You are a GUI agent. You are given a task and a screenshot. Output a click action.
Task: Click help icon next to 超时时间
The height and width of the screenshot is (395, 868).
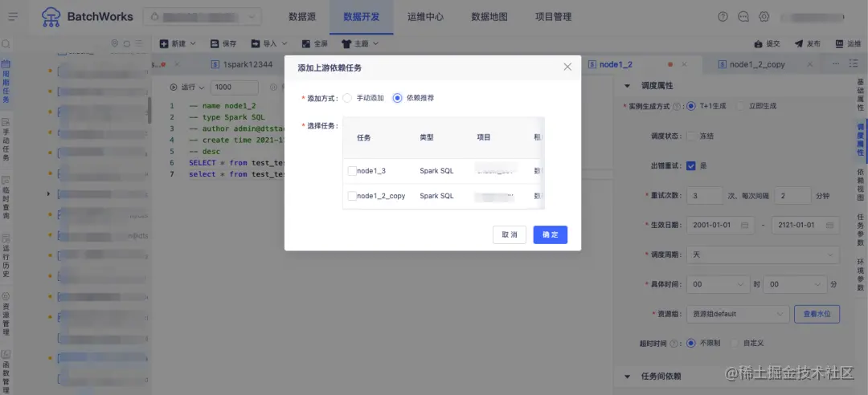tap(674, 343)
